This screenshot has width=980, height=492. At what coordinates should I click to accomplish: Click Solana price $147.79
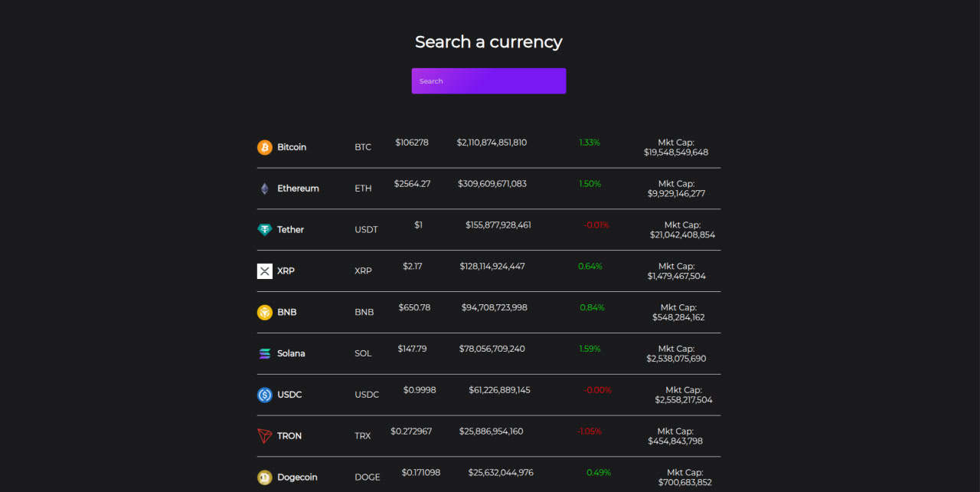point(412,349)
